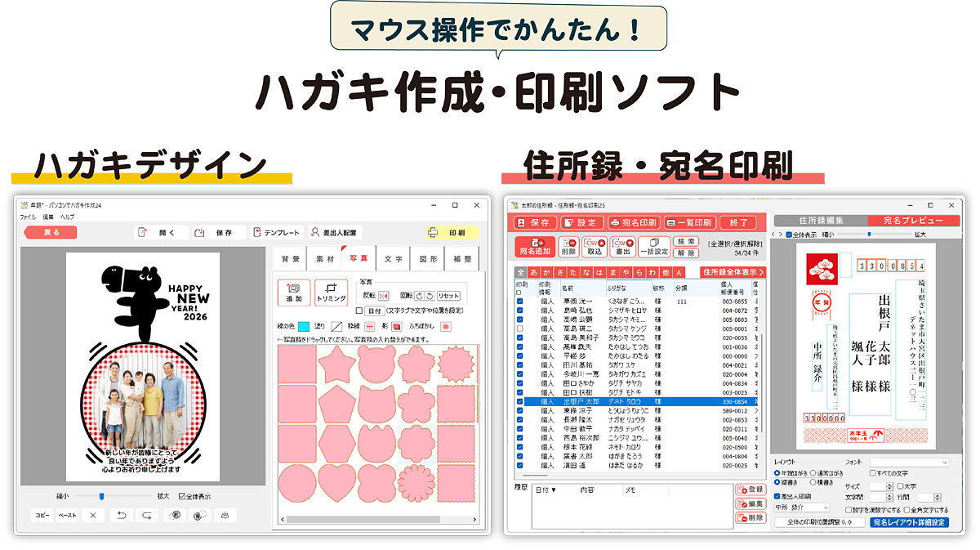Select 年賀はがき radio button
980x550 pixels.
pyautogui.click(x=777, y=472)
